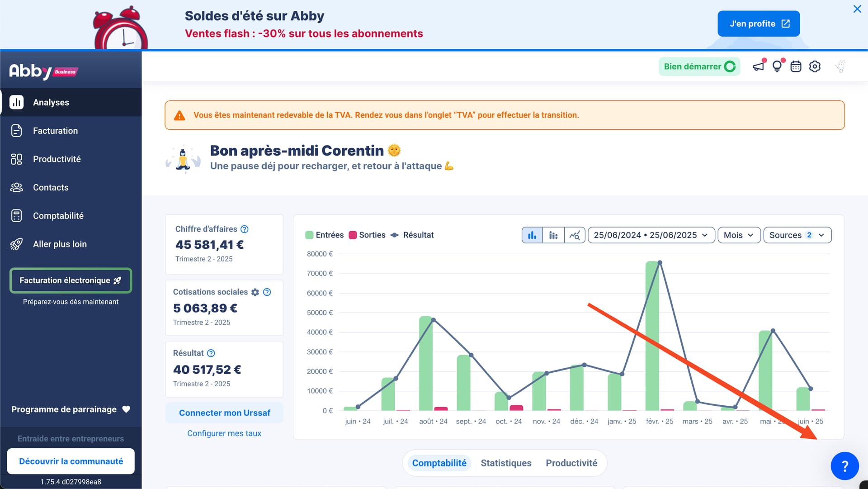Switch to line analysis chart view
Image resolution: width=868 pixels, height=489 pixels.
click(575, 235)
